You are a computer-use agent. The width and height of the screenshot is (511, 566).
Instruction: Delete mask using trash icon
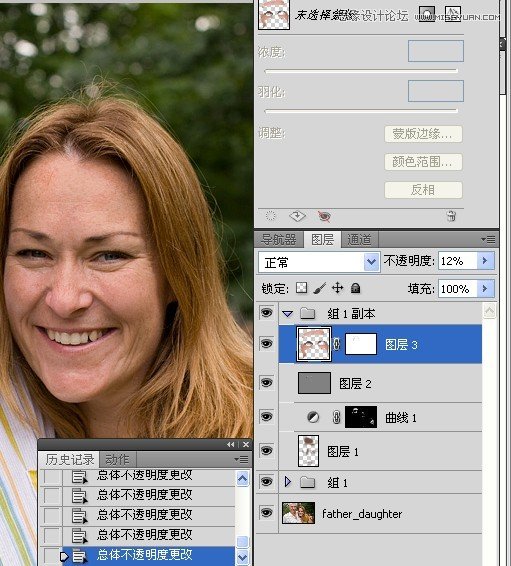pyautogui.click(x=451, y=216)
